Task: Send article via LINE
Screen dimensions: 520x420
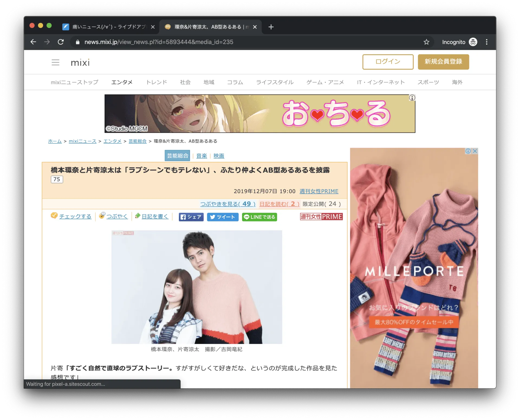Action: (x=259, y=217)
